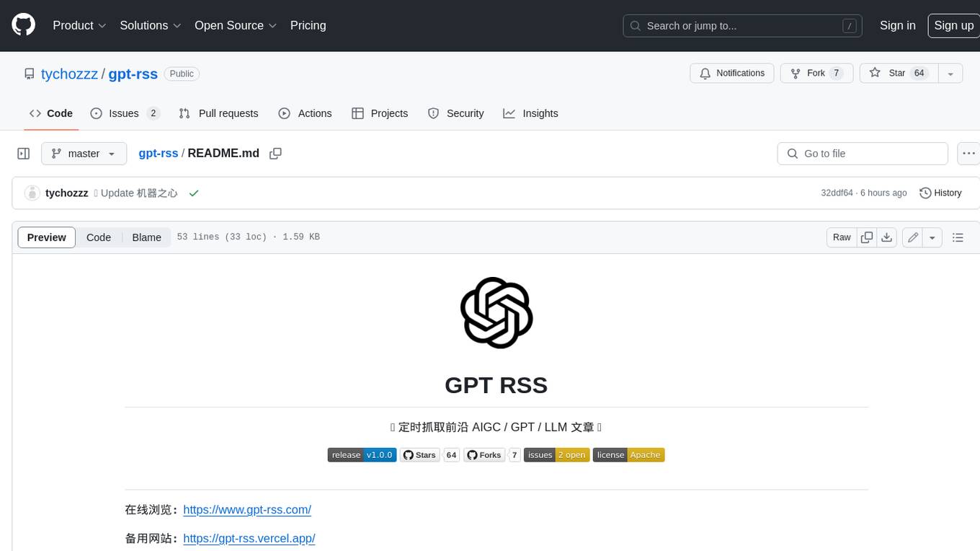Click Sign in
The image size is (980, 551).
[897, 25]
